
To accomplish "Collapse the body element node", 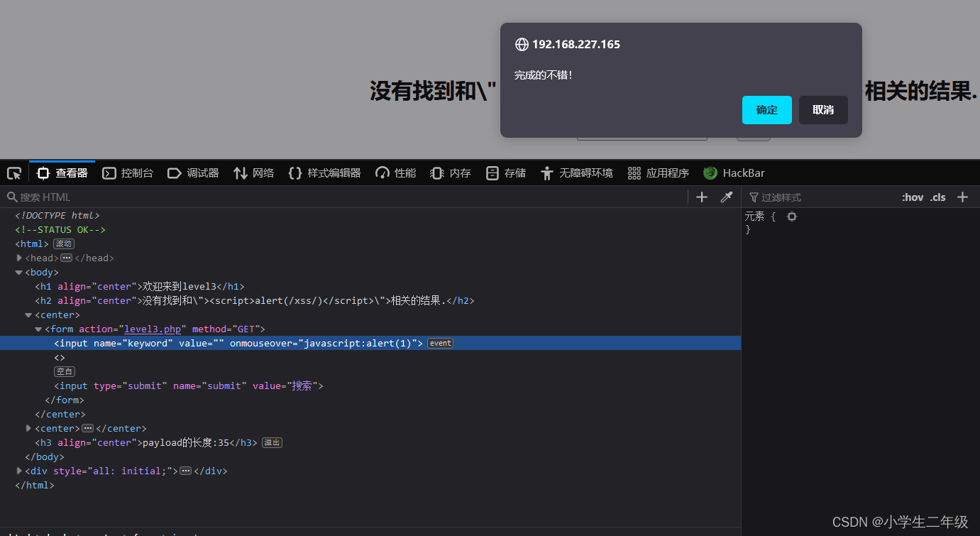I will [x=19, y=272].
